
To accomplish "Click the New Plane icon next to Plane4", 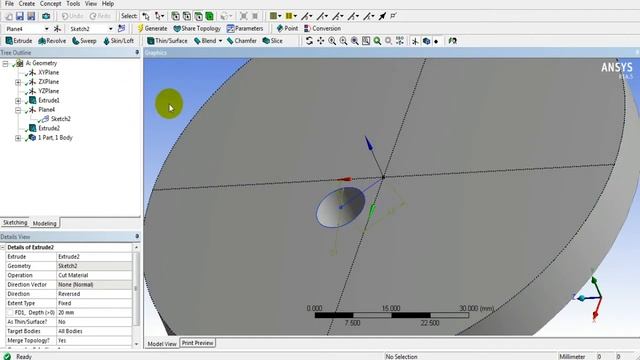I will point(57,29).
